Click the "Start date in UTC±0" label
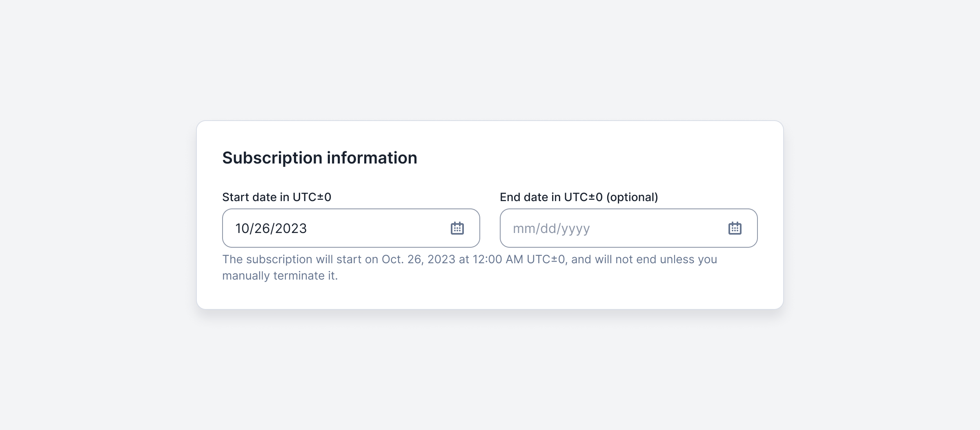980x430 pixels. (276, 197)
